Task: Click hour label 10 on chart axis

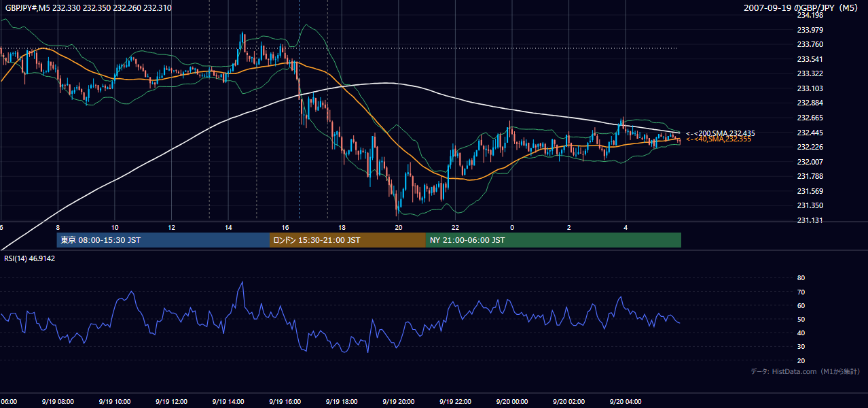Action: (x=115, y=227)
